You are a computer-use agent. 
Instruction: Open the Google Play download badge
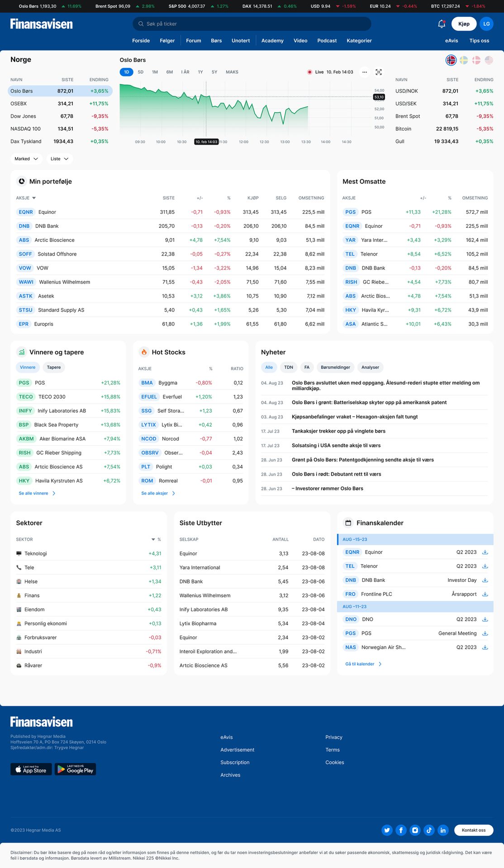(76, 769)
